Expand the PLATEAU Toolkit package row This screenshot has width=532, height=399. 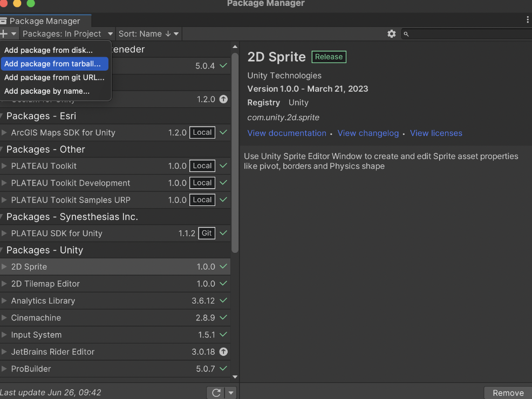pos(4,166)
